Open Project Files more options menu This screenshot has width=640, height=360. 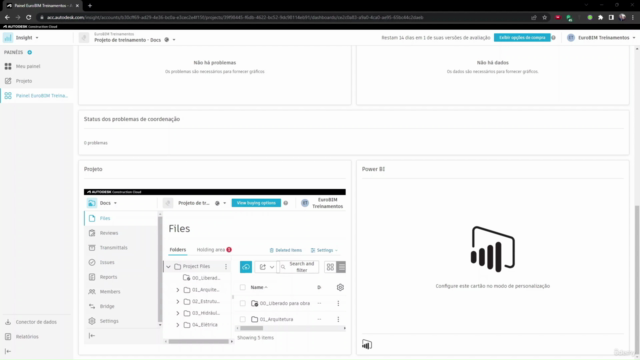[226, 267]
